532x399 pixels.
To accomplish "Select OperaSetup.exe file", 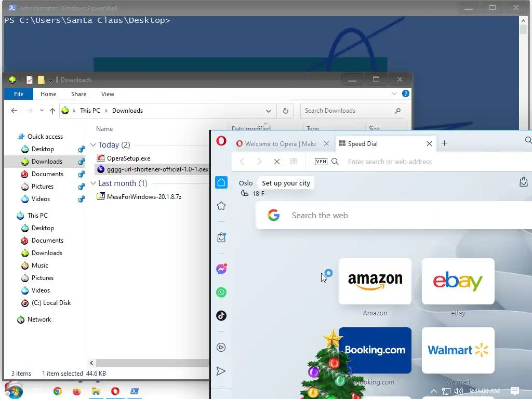I will point(129,158).
